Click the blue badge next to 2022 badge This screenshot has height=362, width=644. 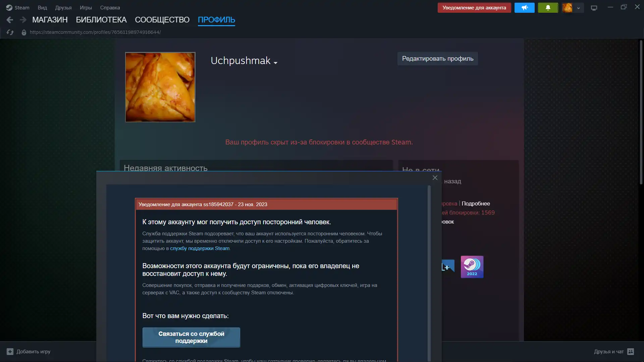448,266
